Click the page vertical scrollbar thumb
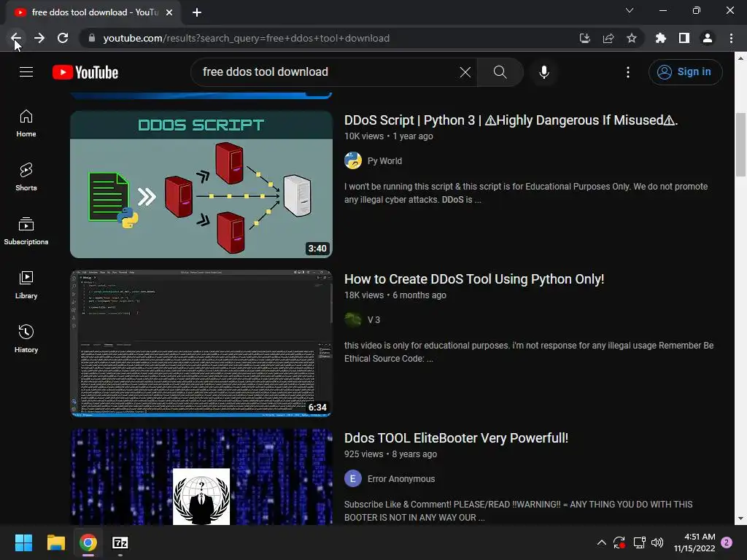Viewport: 747px width, 560px height. point(740,145)
